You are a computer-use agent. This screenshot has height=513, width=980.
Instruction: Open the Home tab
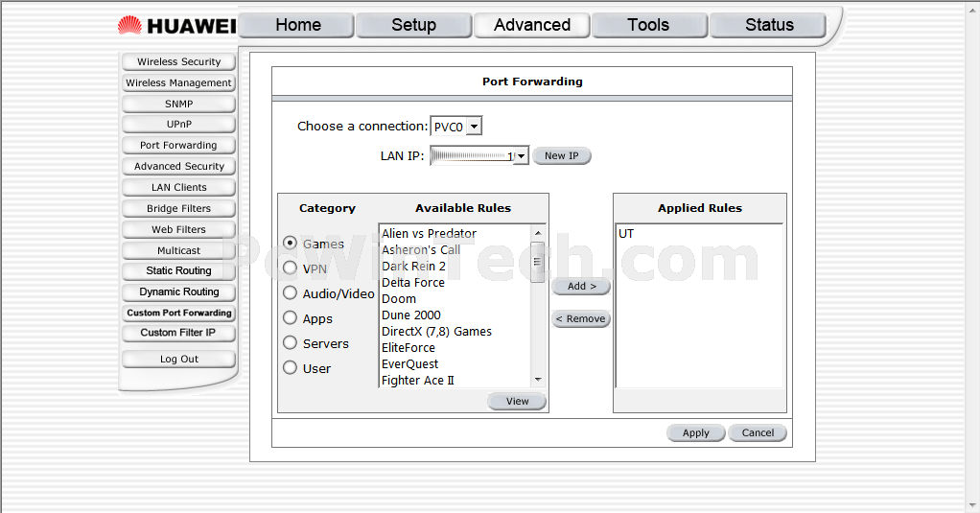tap(296, 26)
